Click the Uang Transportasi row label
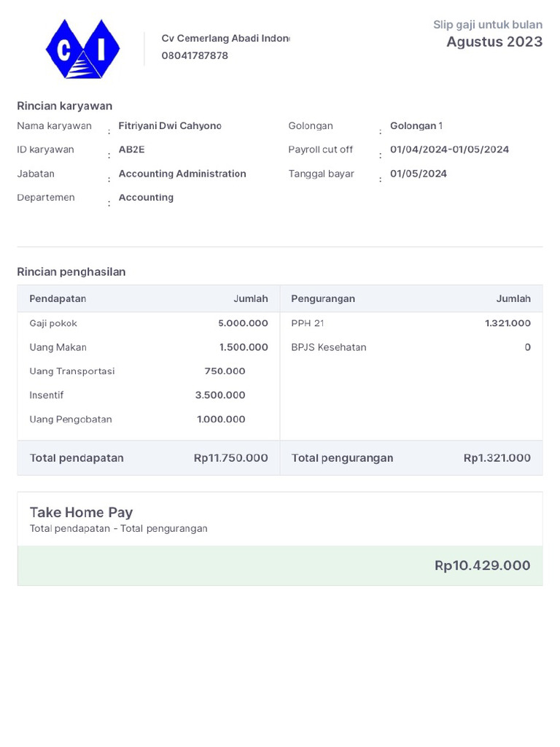The width and height of the screenshot is (560, 747). click(72, 371)
